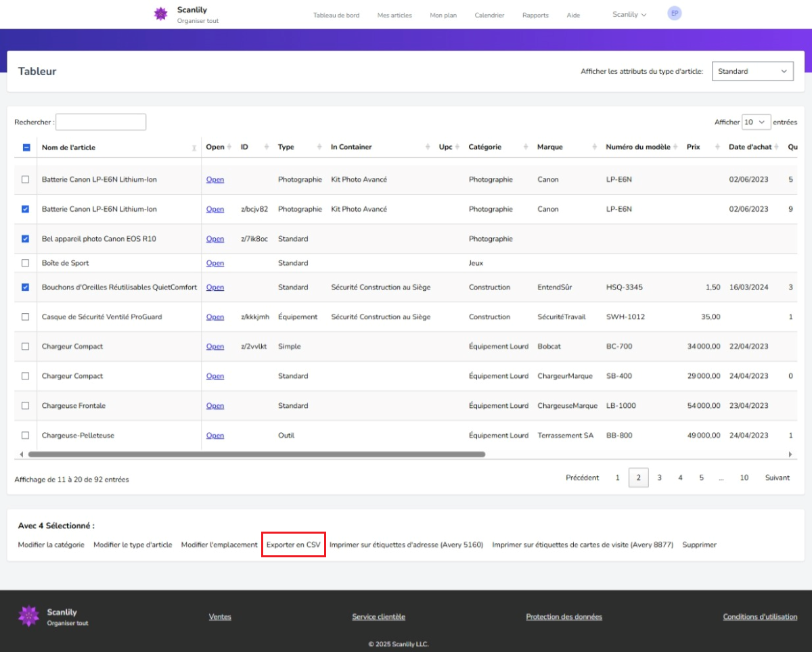Uncheck the Bel appareil photo Canon EOS R10 checkbox
Viewport: 812px width, 652px height.
click(x=25, y=239)
